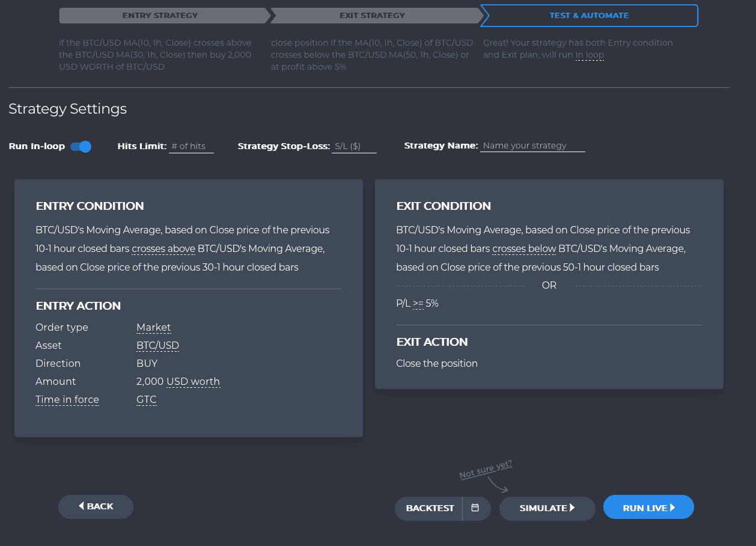Click the Backtest button
The height and width of the screenshot is (546, 756).
point(430,508)
